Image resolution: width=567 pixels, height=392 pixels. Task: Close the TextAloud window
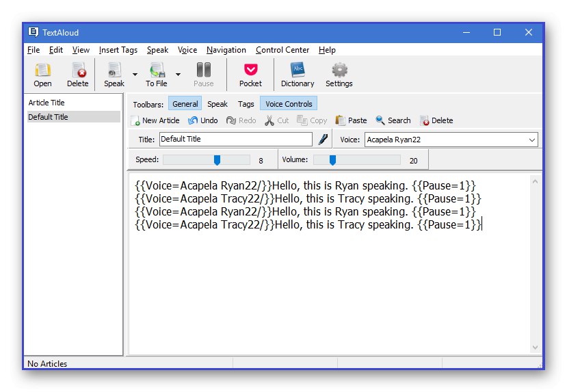click(529, 33)
